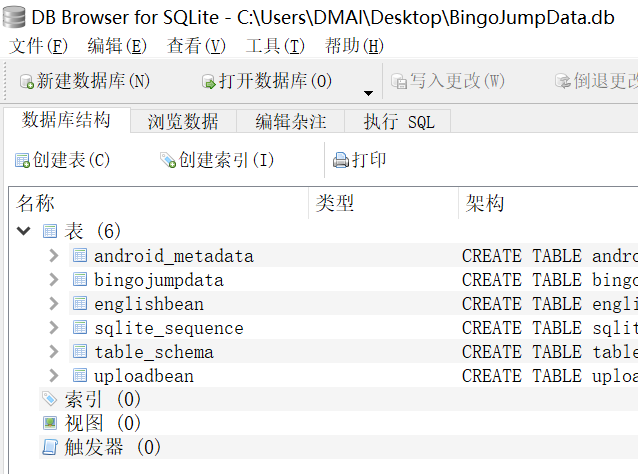Expand the uploadbean table row
The height and width of the screenshot is (474, 638).
(x=54, y=376)
